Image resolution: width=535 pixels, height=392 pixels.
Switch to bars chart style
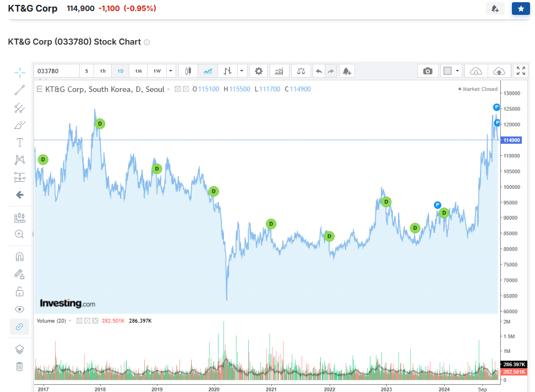tap(227, 71)
